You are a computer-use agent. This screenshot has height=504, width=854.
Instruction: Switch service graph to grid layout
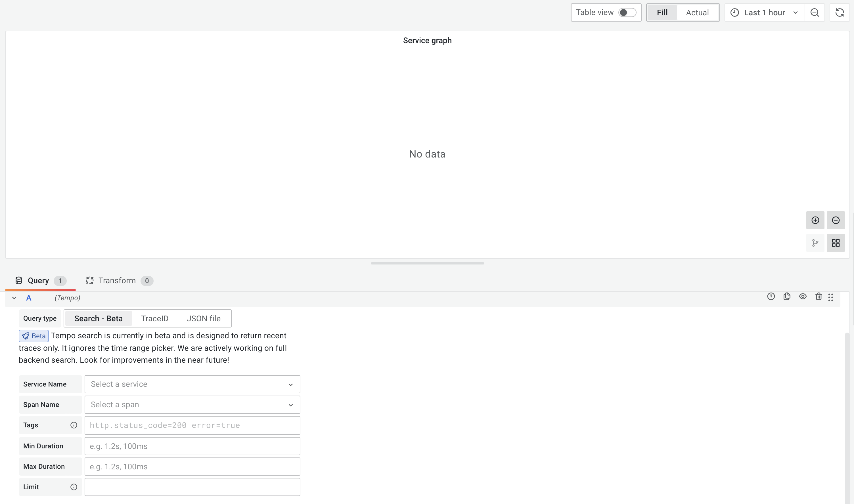[x=836, y=243]
